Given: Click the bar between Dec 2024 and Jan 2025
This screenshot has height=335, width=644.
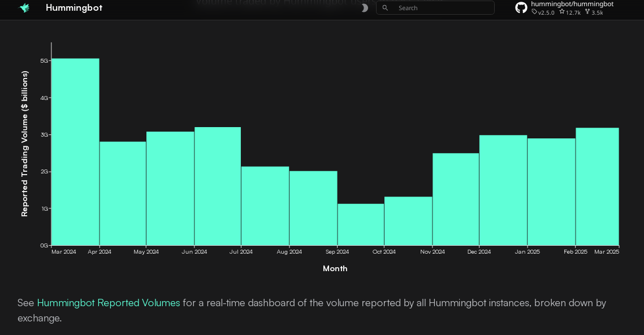Looking at the screenshot, I should 503,190.
